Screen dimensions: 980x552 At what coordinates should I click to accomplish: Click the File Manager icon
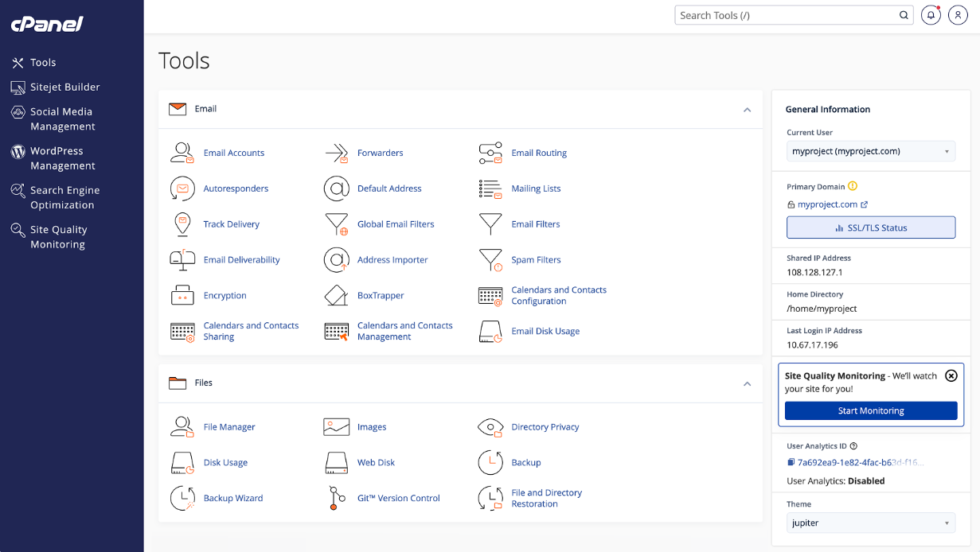point(182,427)
